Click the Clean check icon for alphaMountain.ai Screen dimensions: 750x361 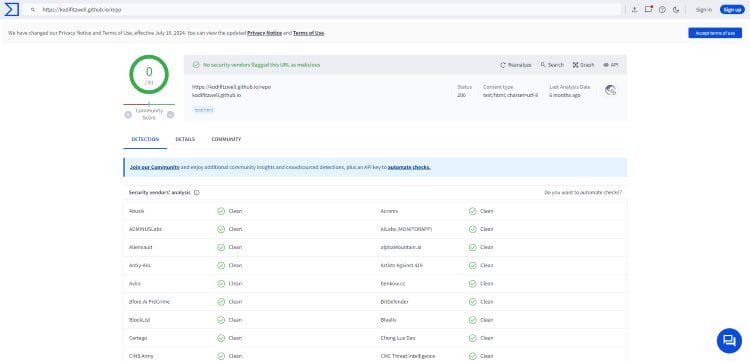point(473,248)
